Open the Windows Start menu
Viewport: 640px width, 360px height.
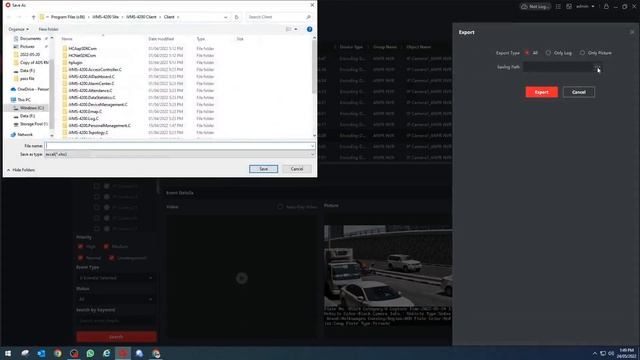point(8,353)
